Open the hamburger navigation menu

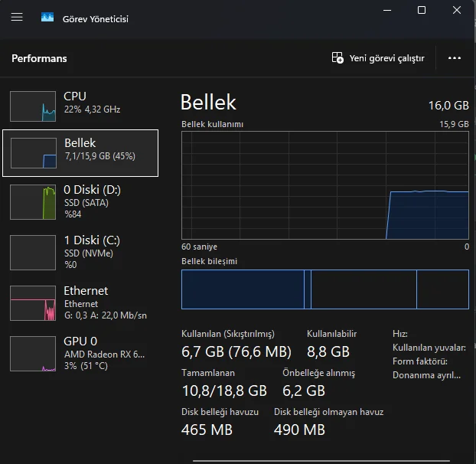click(17, 17)
